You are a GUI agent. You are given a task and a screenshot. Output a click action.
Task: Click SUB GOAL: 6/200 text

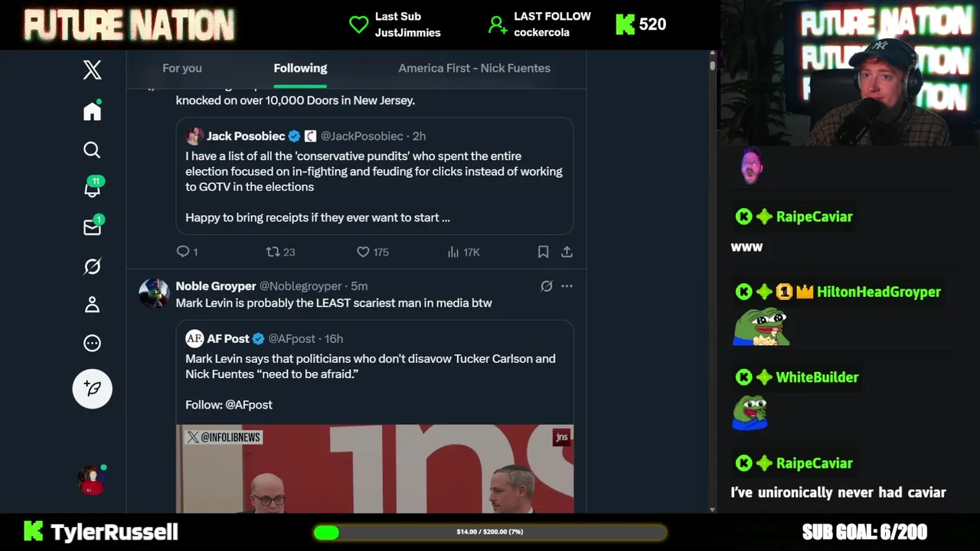[x=864, y=532]
